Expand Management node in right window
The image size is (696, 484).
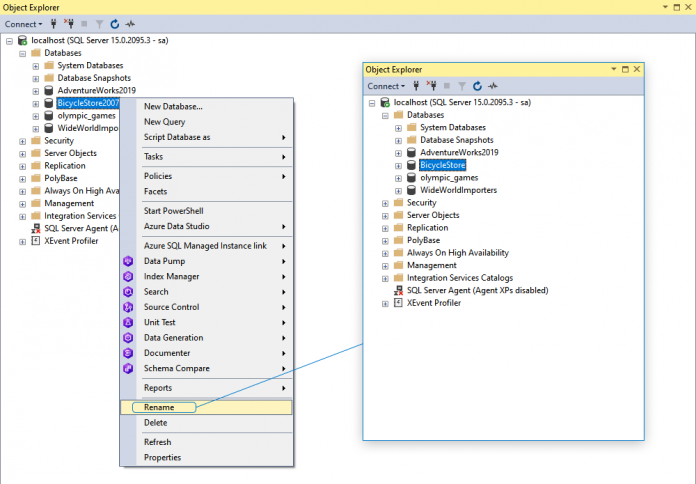pos(385,266)
